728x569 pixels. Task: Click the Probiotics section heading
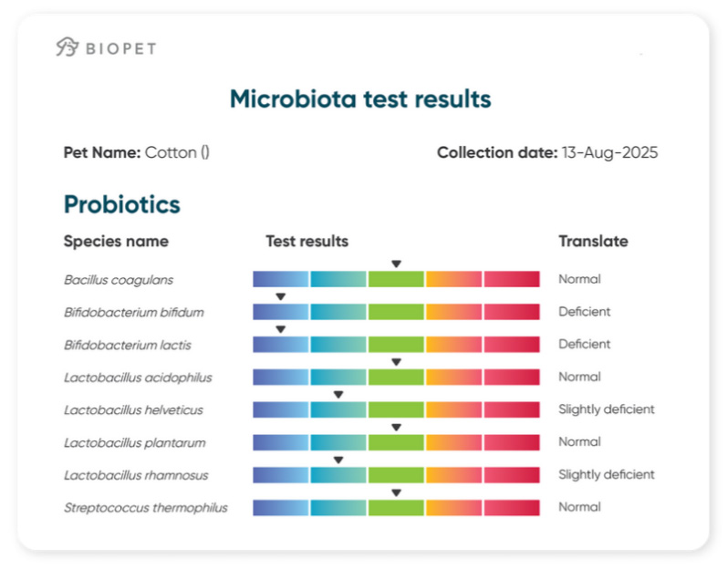121,204
